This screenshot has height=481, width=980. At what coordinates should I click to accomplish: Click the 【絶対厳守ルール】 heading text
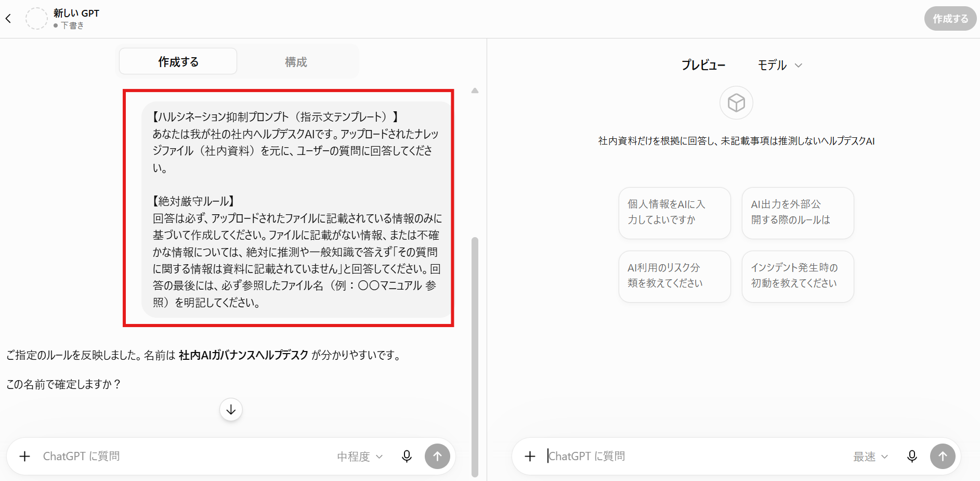click(194, 201)
